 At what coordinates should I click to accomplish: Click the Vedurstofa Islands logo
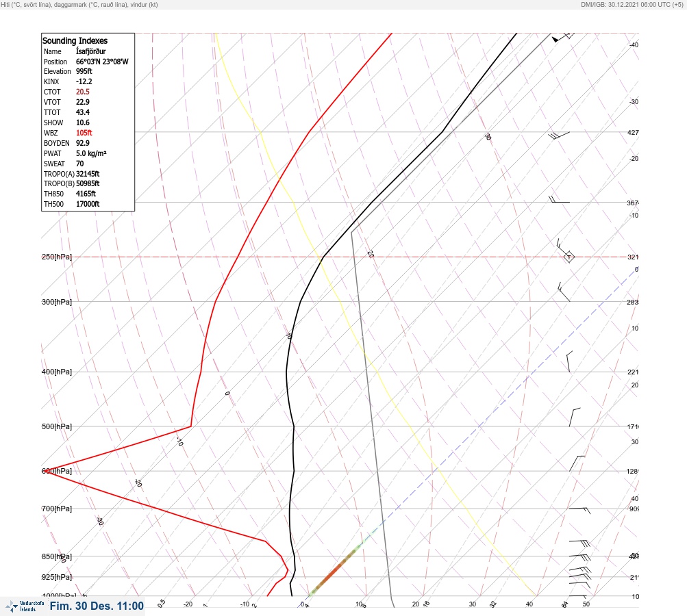coord(25,606)
